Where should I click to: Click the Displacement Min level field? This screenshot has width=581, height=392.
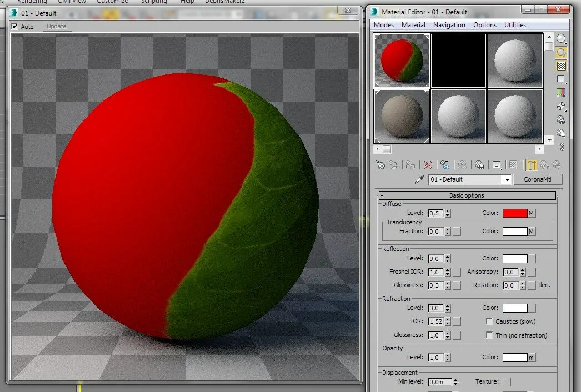coord(440,381)
